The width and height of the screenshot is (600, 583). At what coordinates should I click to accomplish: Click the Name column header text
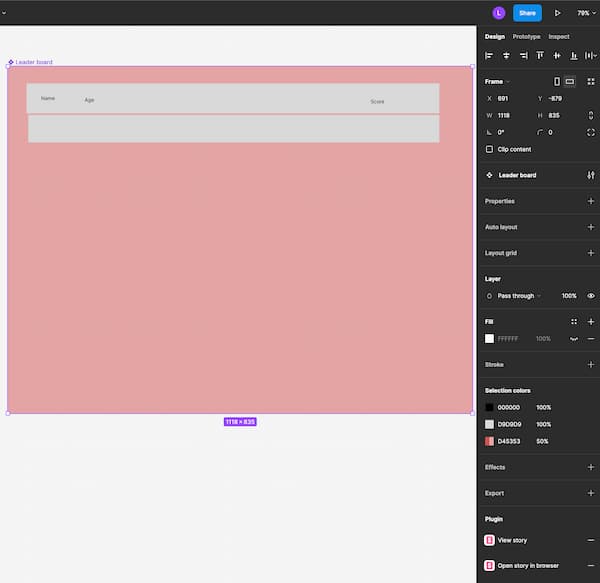click(48, 98)
